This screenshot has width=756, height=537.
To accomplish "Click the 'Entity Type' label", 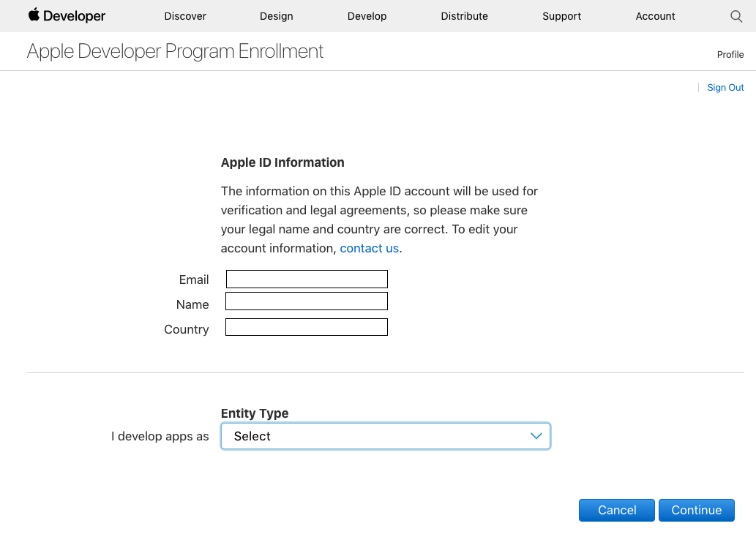I will pos(255,413).
